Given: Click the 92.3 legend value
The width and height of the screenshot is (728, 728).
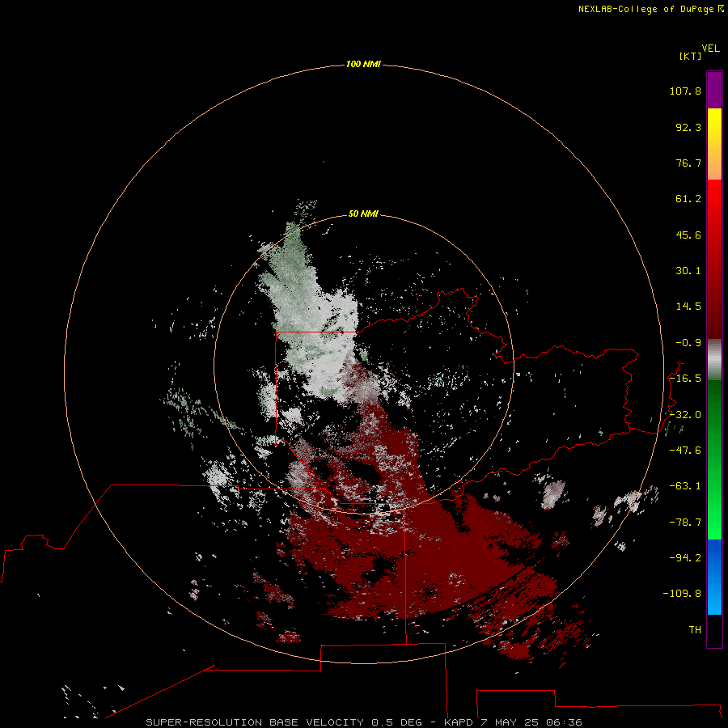Looking at the screenshot, I should 688,127.
